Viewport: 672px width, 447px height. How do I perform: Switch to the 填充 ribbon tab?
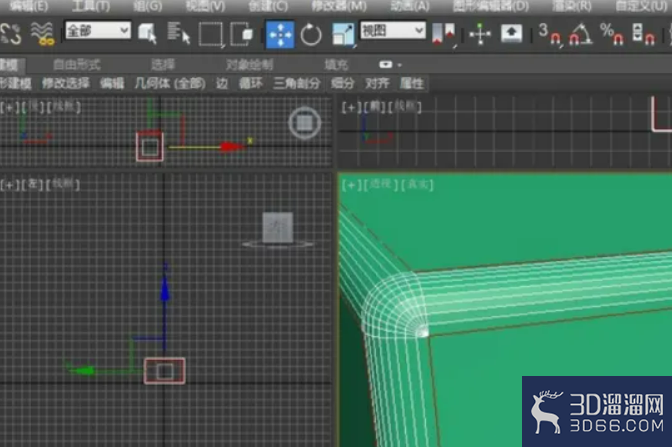(x=336, y=65)
